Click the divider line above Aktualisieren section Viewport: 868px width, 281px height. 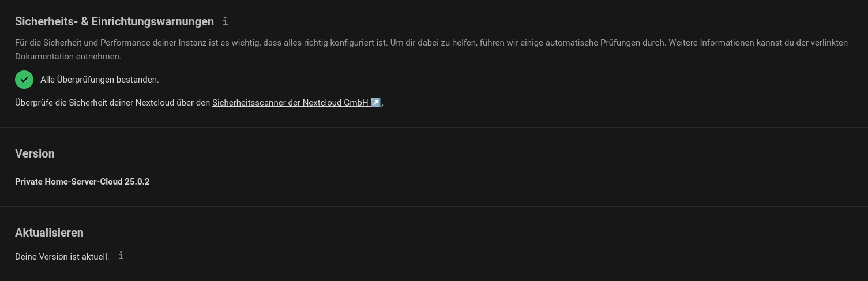[434, 206]
